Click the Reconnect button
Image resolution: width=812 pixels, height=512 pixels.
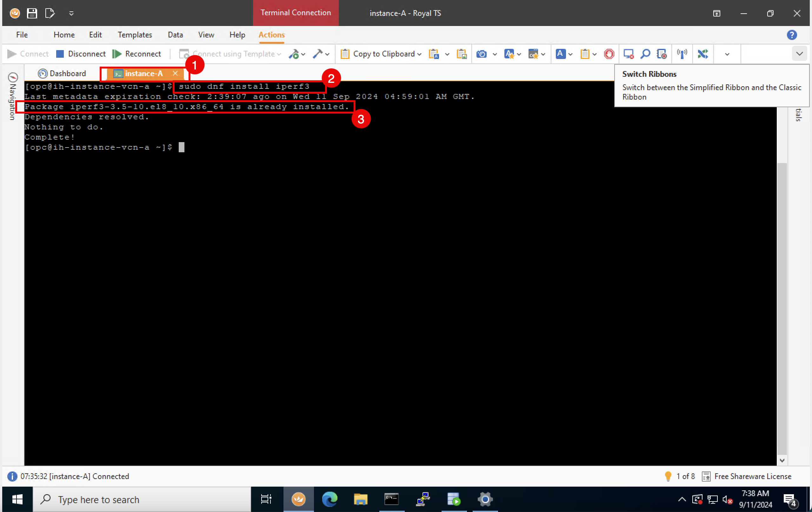click(136, 54)
